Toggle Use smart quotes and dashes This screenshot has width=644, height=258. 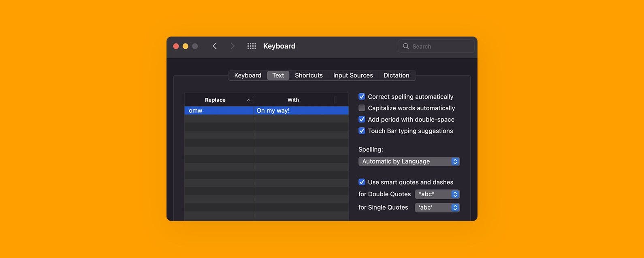point(362,182)
